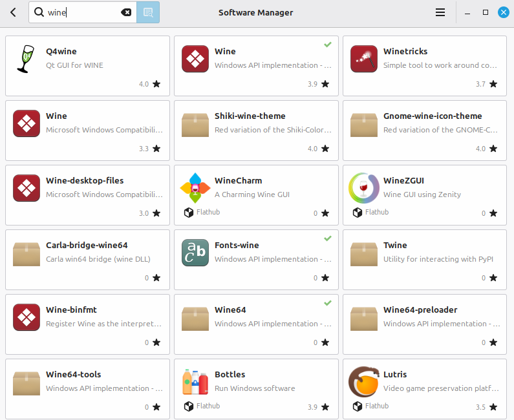Viewport: 514px width, 420px height.
Task: Click 'Carla win64 bridge (wine DLL)' text
Action: 98,259
